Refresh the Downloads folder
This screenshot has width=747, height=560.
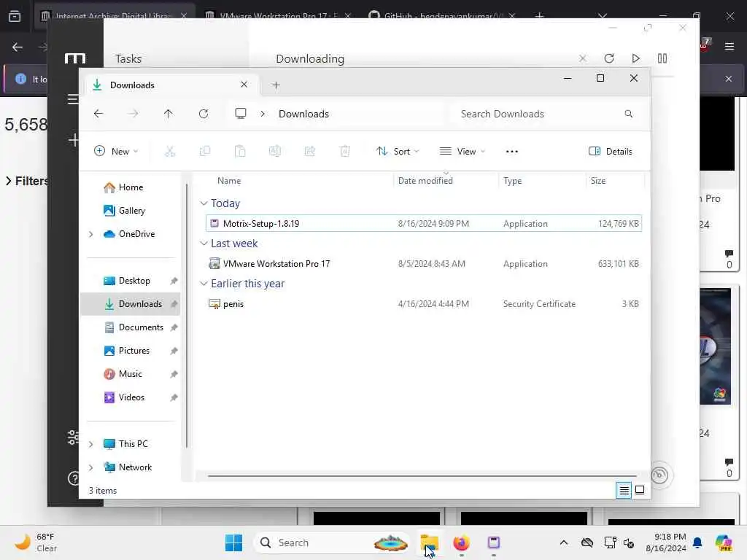204,114
